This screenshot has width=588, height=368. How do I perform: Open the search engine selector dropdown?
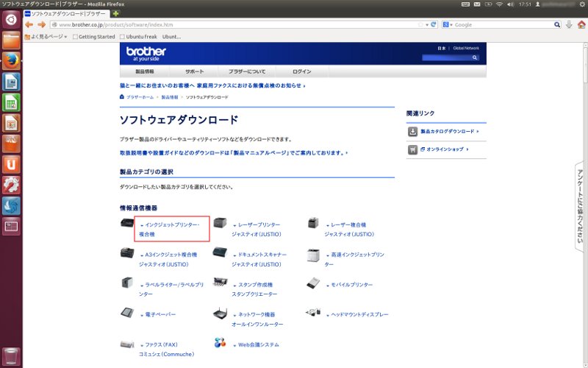tap(448, 24)
